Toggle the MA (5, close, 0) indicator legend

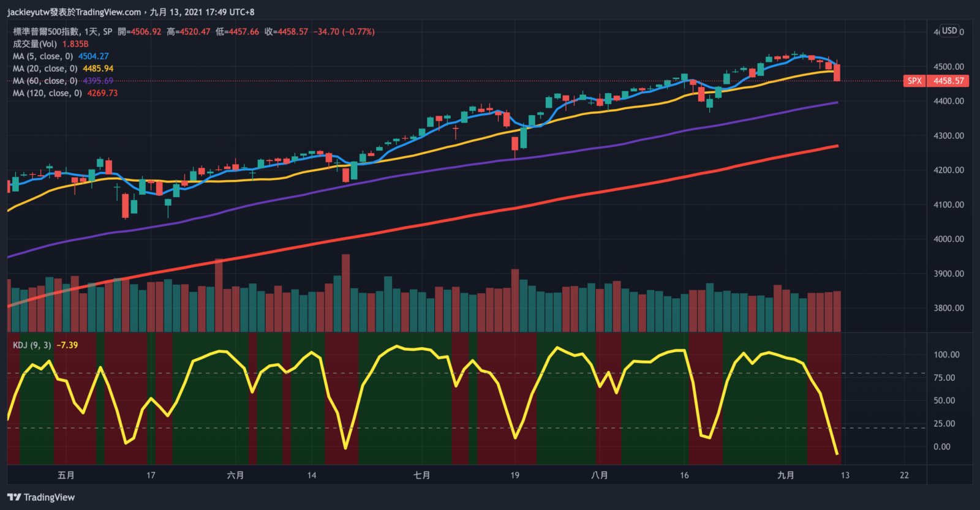pos(42,56)
